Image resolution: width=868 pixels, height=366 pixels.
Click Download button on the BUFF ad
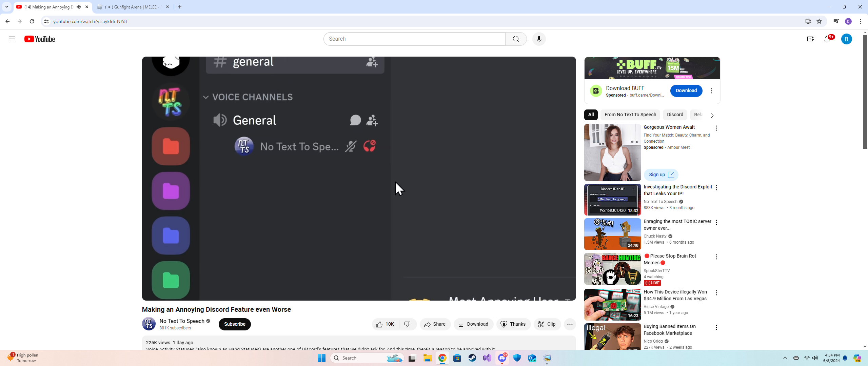coord(686,91)
